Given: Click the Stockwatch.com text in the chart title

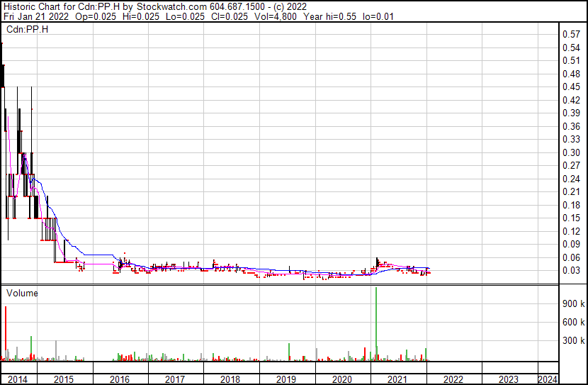Looking at the screenshot, I should click(171, 7).
